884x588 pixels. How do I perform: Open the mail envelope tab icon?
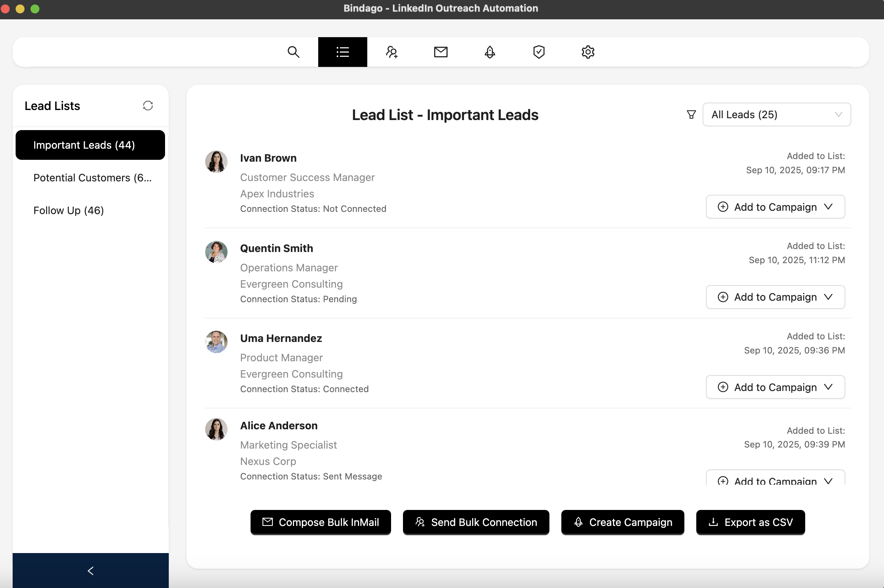(x=441, y=52)
